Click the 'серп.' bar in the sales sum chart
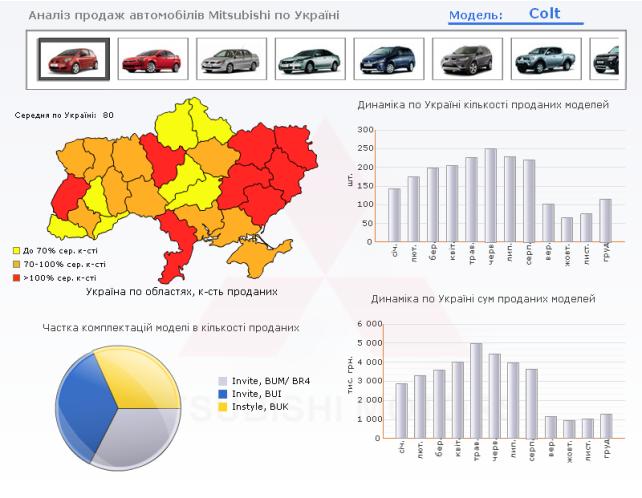 coord(532,403)
